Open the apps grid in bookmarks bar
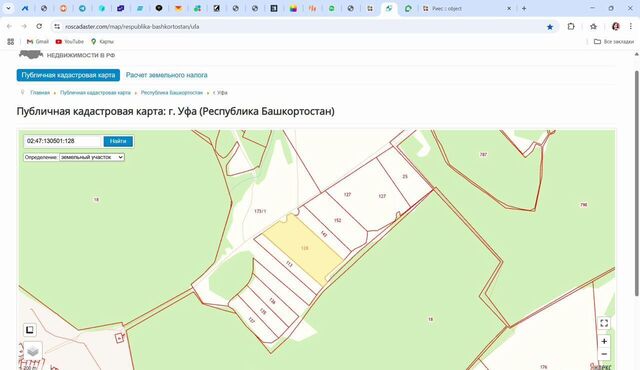 pos(11,42)
